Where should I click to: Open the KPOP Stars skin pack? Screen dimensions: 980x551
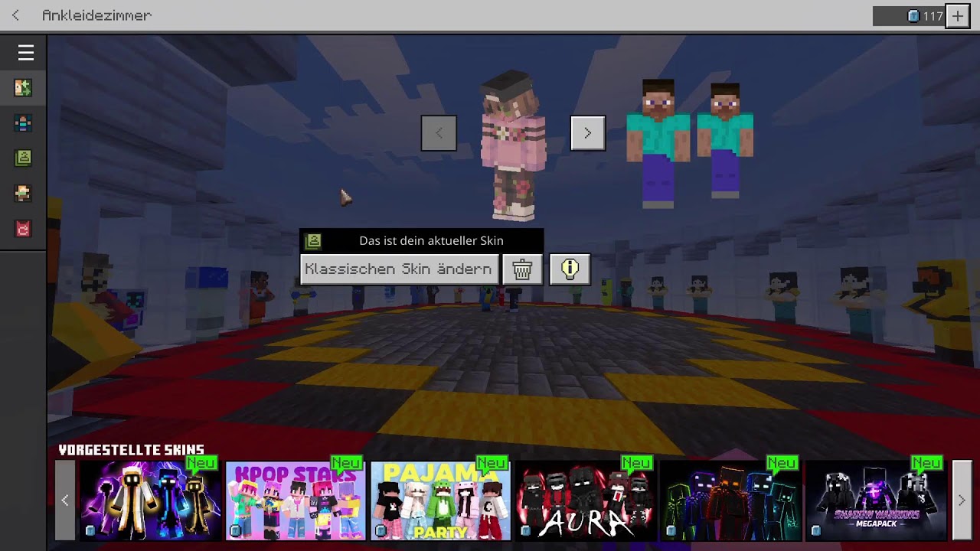(296, 500)
